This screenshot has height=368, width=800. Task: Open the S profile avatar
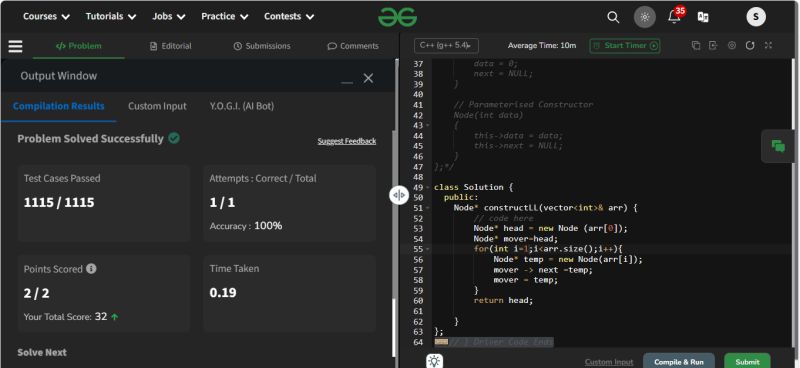coord(756,17)
